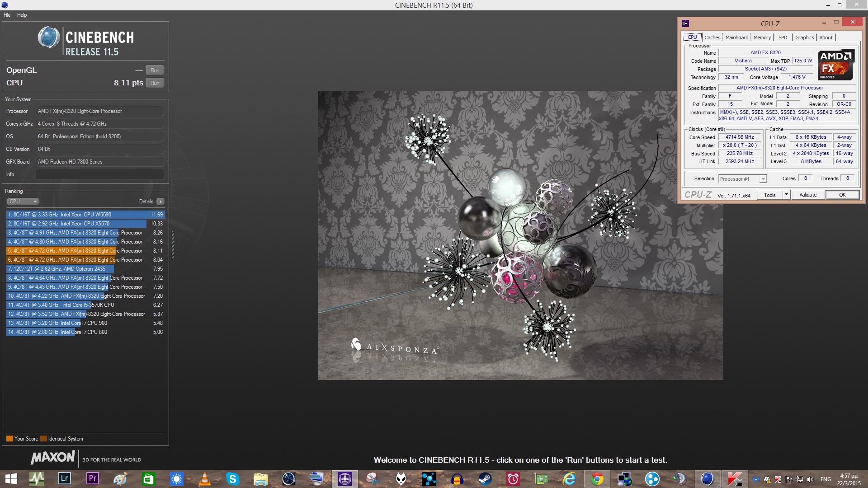Open Tools dropdown arrow in CPU-Z
868x488 pixels.
(786, 195)
